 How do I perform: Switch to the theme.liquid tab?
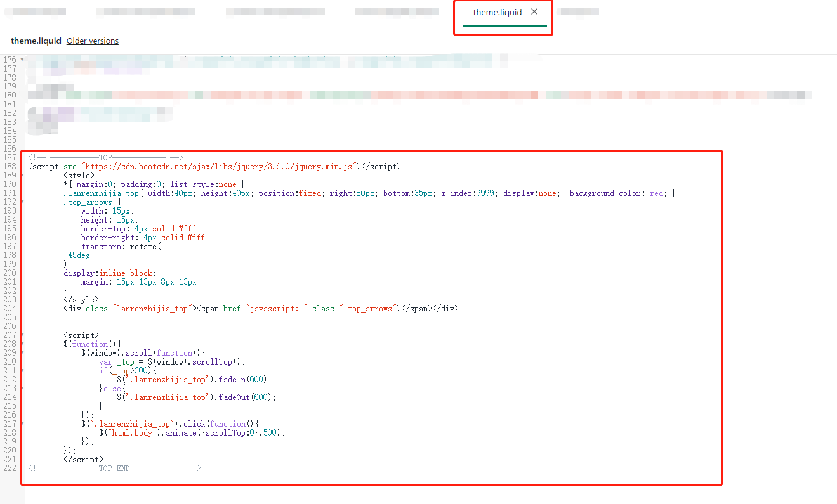pyautogui.click(x=498, y=12)
